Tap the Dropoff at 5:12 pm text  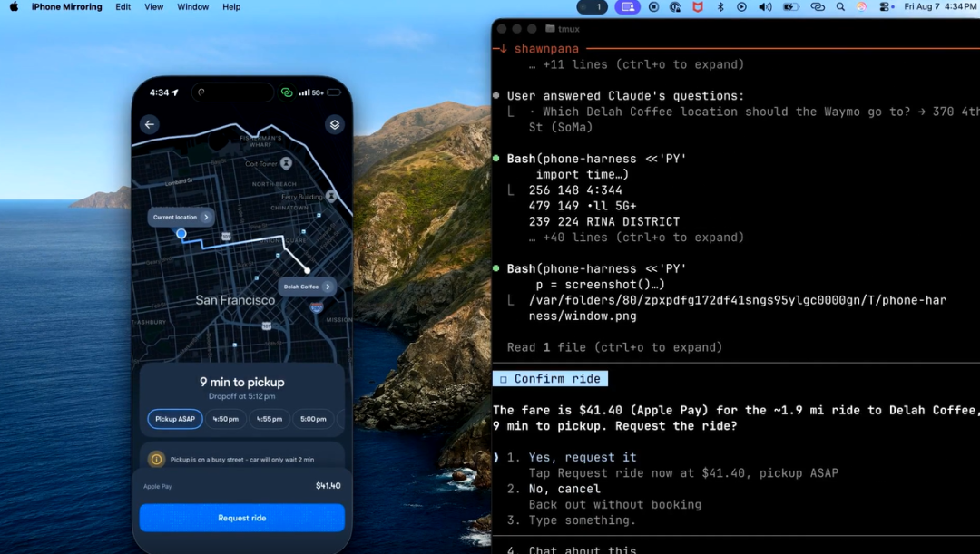(242, 396)
